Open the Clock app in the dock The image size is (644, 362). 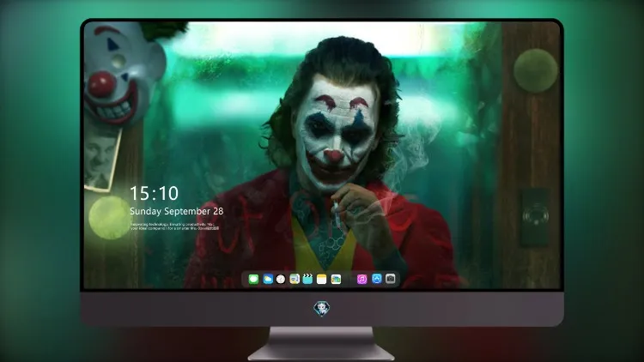[x=281, y=279]
